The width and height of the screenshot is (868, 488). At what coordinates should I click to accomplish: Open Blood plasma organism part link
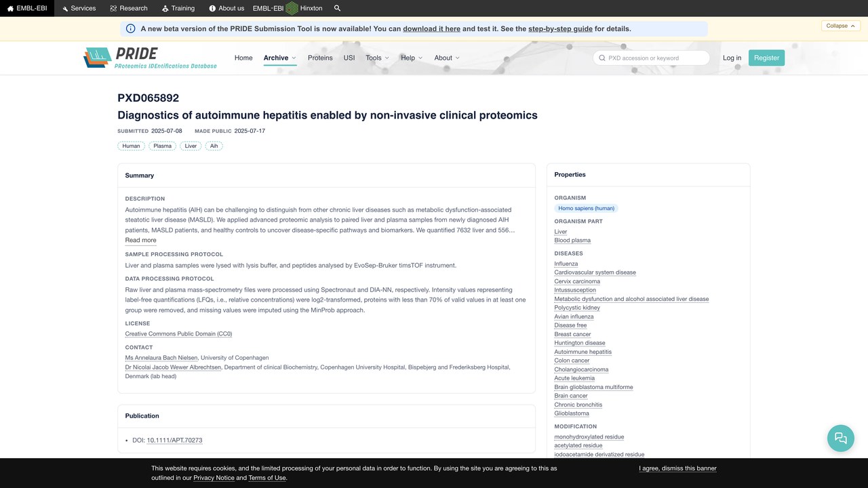pos(572,240)
